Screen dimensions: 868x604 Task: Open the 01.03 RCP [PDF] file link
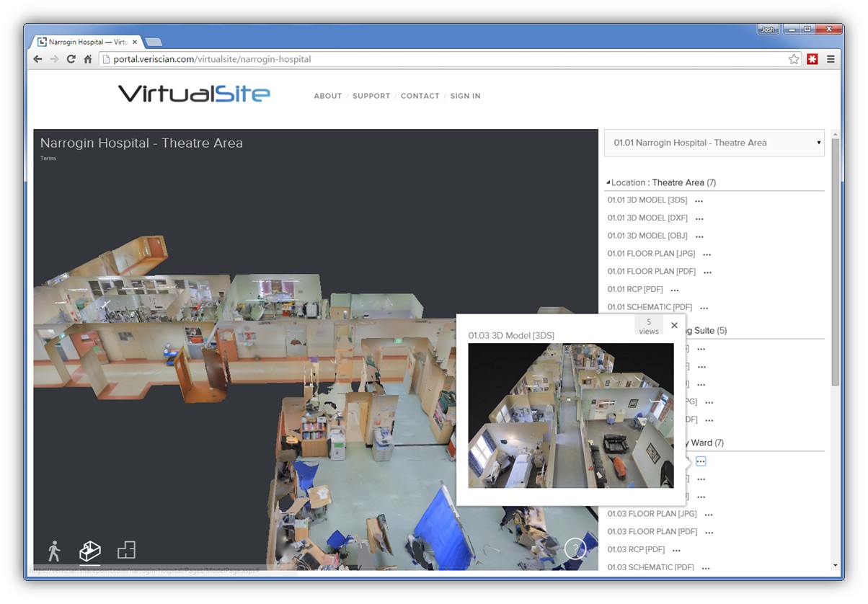coord(636,550)
